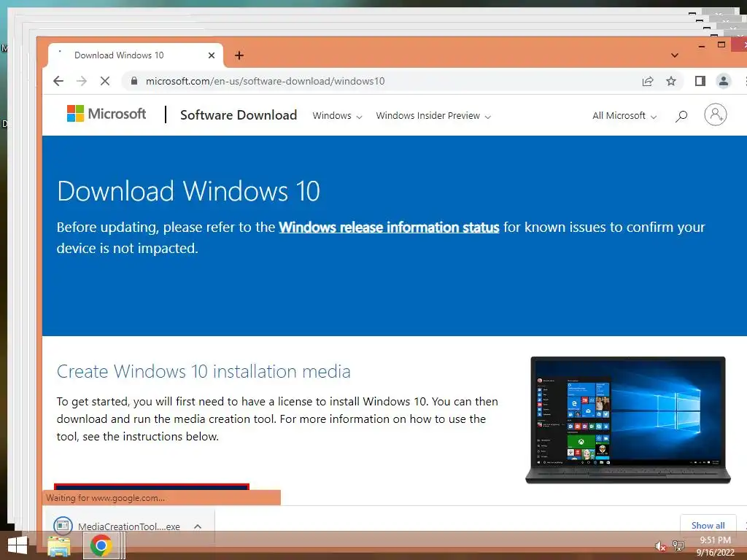This screenshot has height=560, width=747.
Task: Show all downloads
Action: coord(708,525)
